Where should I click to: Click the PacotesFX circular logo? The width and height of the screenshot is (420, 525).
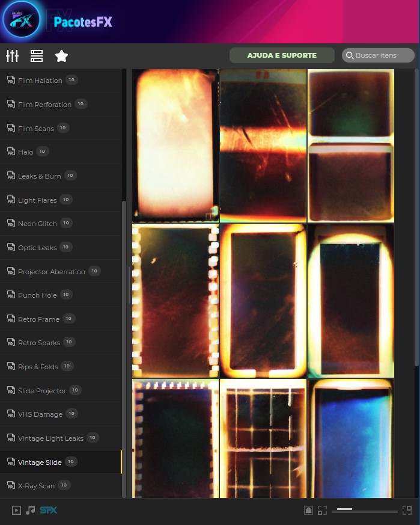22,21
